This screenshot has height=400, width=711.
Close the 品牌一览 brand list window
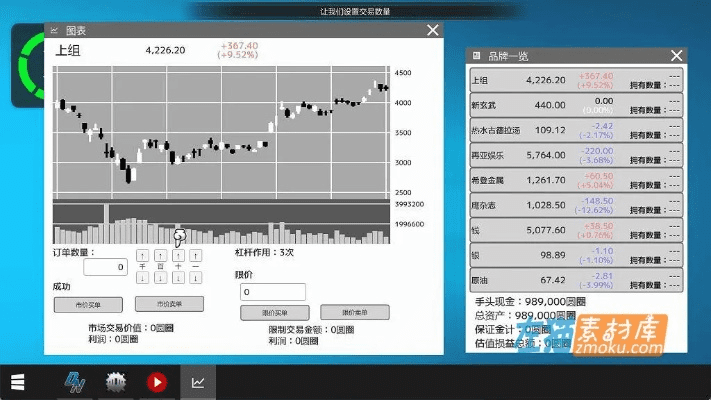[676, 56]
